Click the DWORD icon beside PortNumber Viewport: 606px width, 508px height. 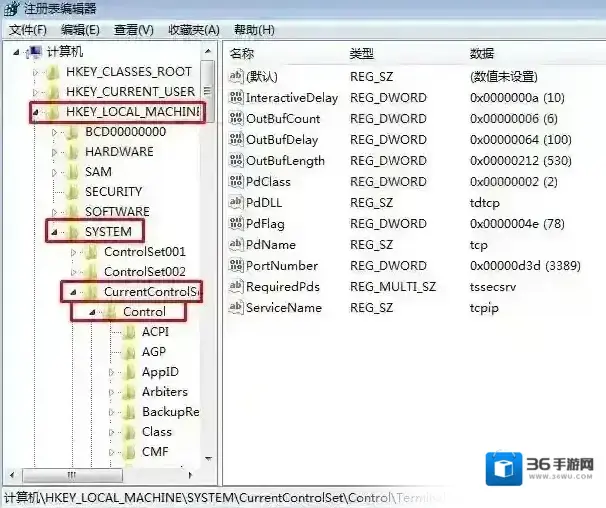pos(236,265)
